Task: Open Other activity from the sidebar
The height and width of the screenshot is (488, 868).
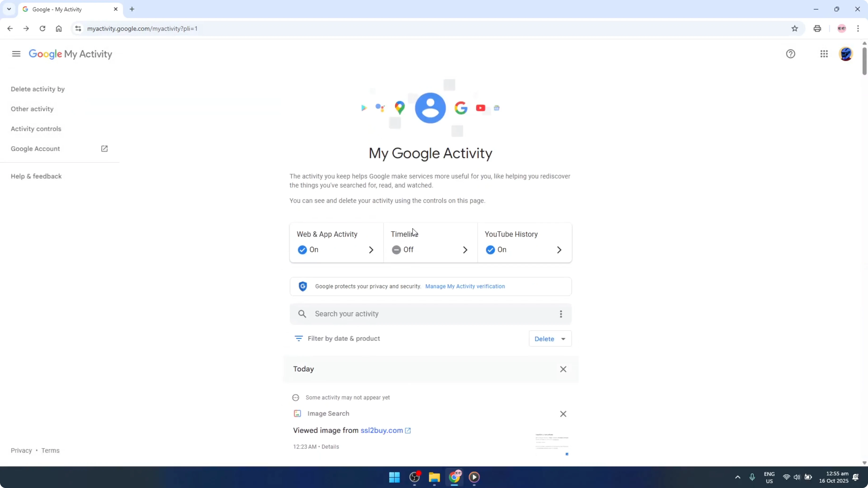Action: click(x=32, y=108)
